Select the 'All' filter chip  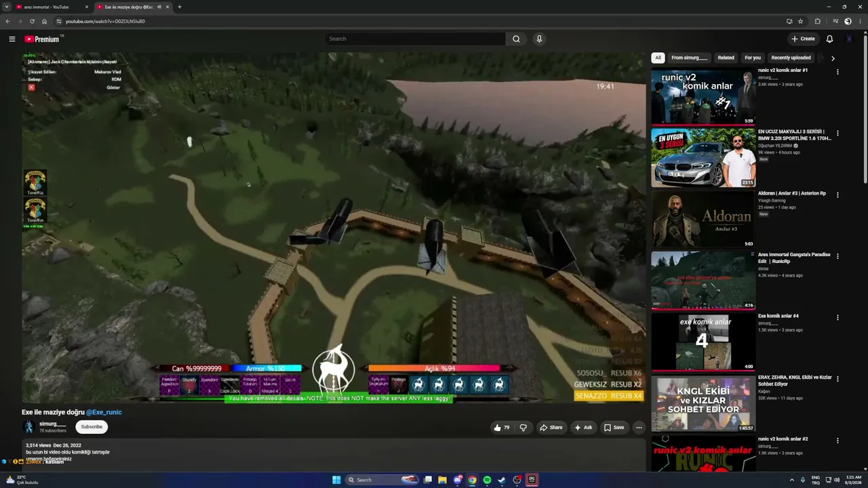click(x=658, y=58)
